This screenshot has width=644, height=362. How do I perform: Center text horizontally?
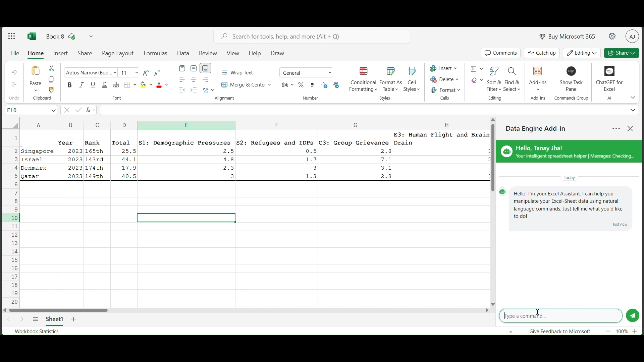coord(194,79)
